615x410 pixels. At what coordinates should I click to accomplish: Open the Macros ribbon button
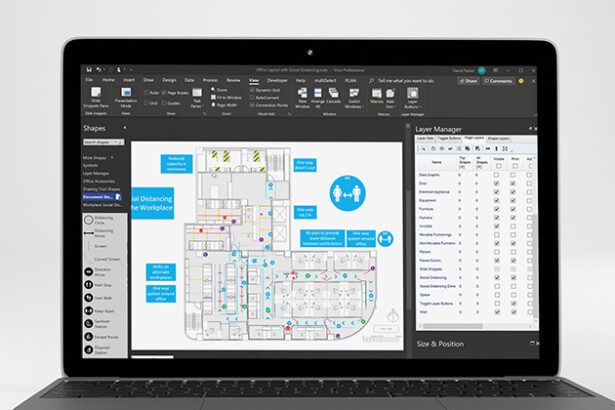pyautogui.click(x=377, y=96)
